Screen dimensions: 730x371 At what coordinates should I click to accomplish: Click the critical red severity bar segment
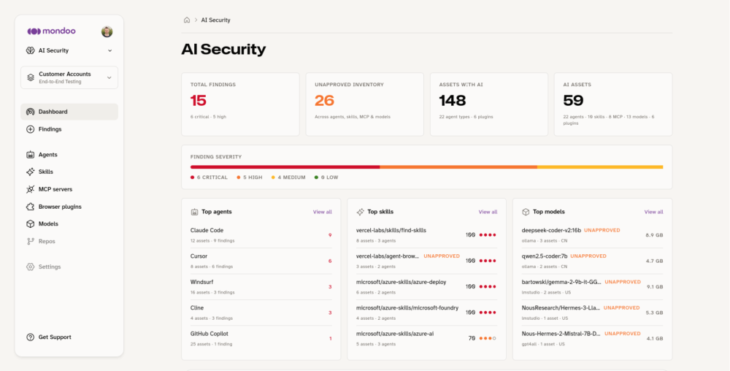click(285, 167)
